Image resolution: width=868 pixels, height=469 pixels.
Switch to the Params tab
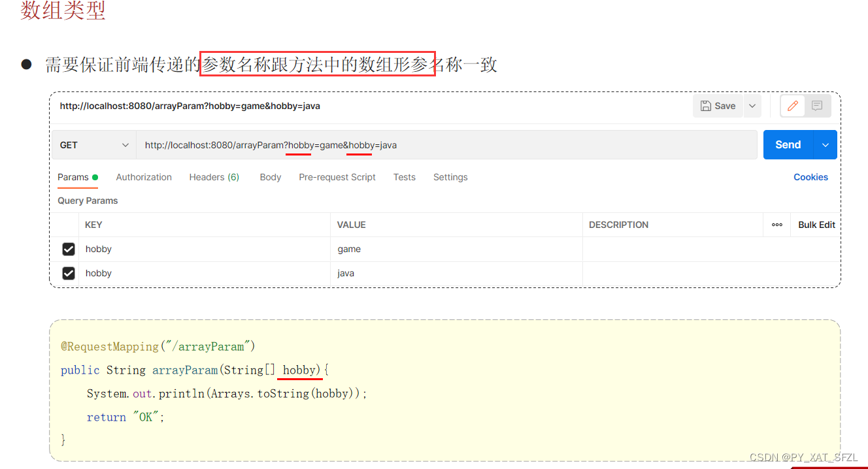click(77, 177)
